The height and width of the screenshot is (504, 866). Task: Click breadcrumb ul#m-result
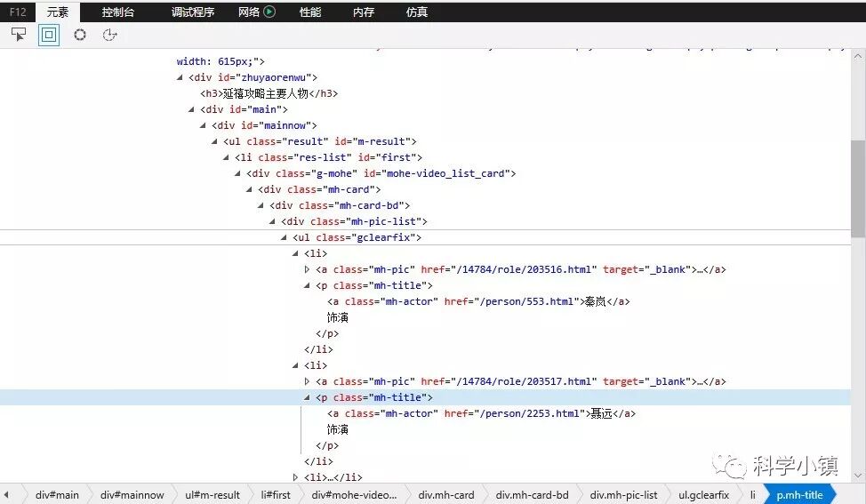[x=212, y=494]
